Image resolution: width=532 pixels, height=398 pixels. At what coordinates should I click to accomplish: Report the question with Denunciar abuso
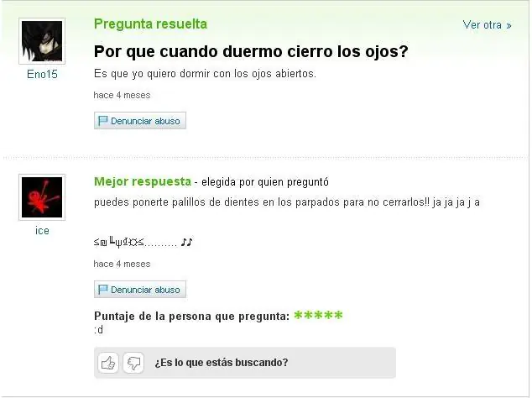point(140,121)
